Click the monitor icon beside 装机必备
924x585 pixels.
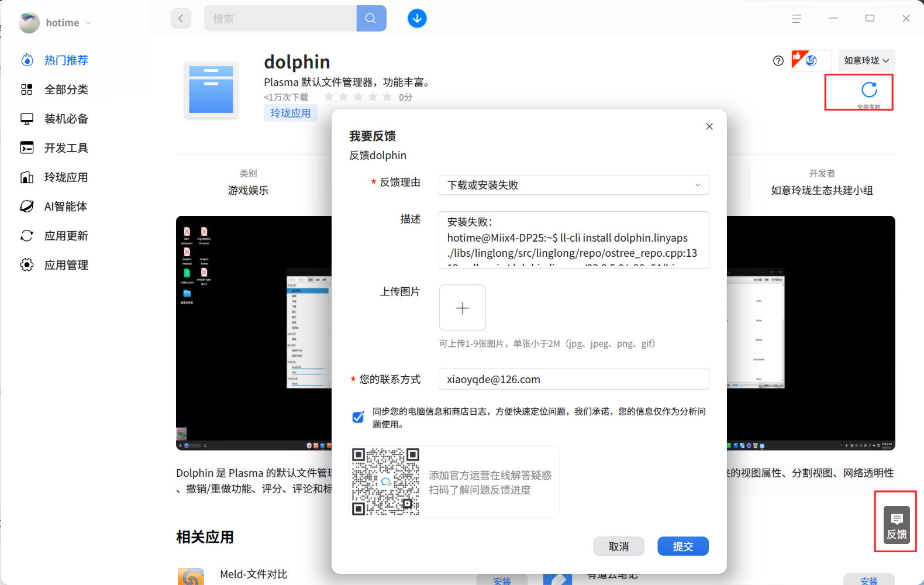(27, 119)
